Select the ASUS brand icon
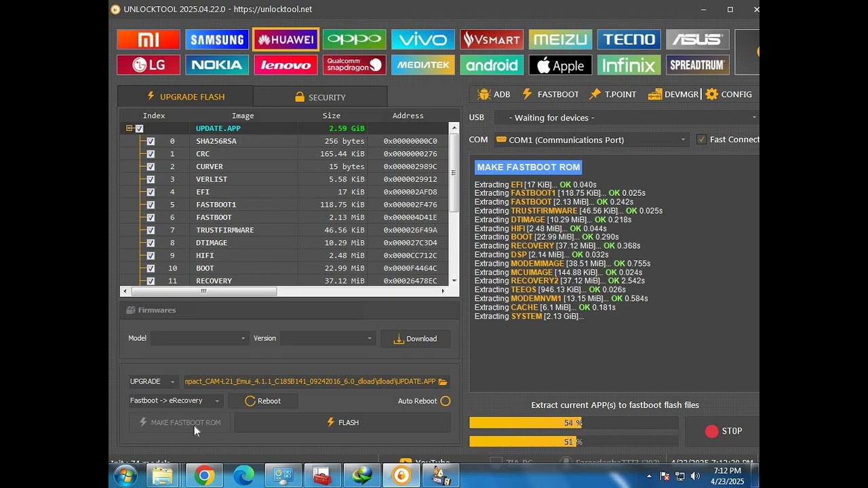The width and height of the screenshot is (868, 488). point(698,39)
